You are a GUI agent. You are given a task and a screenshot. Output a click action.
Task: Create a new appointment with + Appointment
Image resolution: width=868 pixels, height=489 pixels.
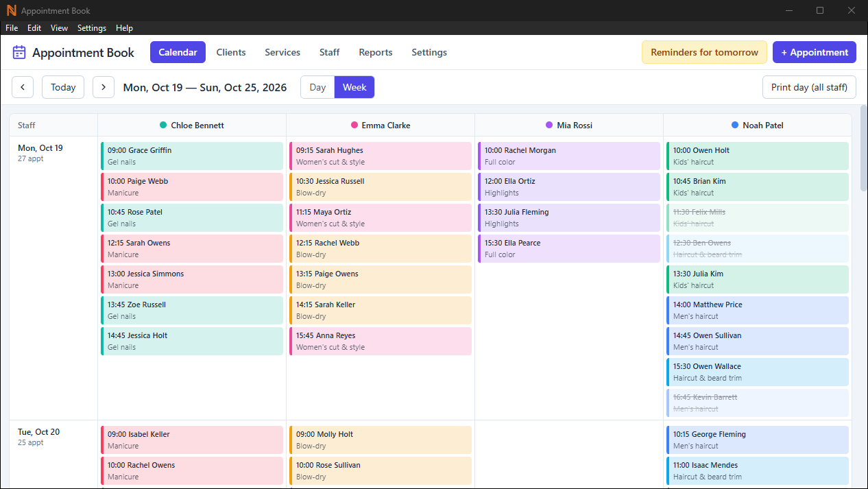click(x=815, y=52)
